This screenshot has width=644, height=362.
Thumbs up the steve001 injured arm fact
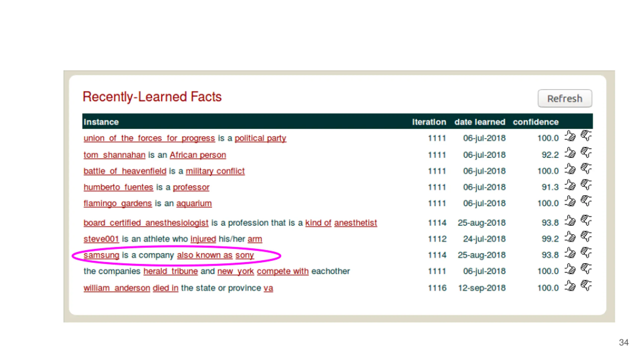(570, 237)
